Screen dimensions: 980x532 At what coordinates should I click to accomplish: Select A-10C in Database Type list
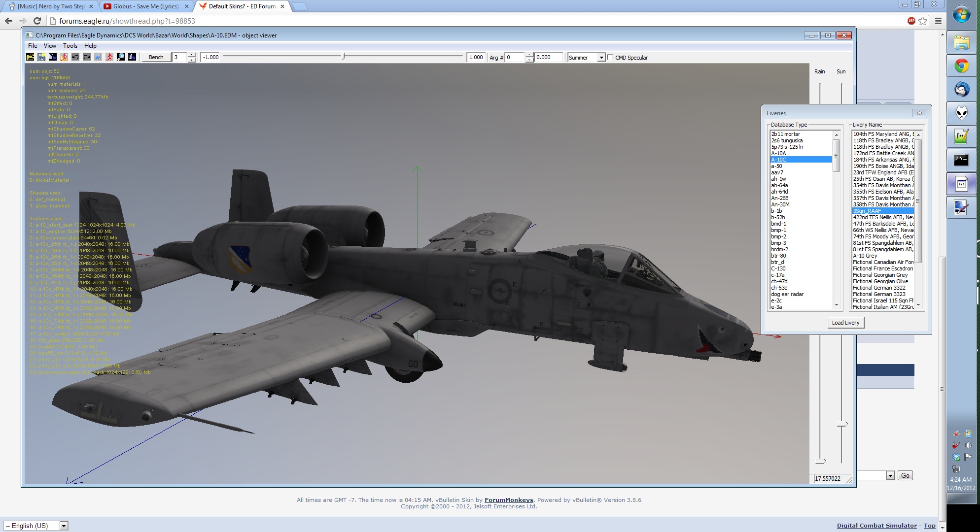[x=801, y=160]
